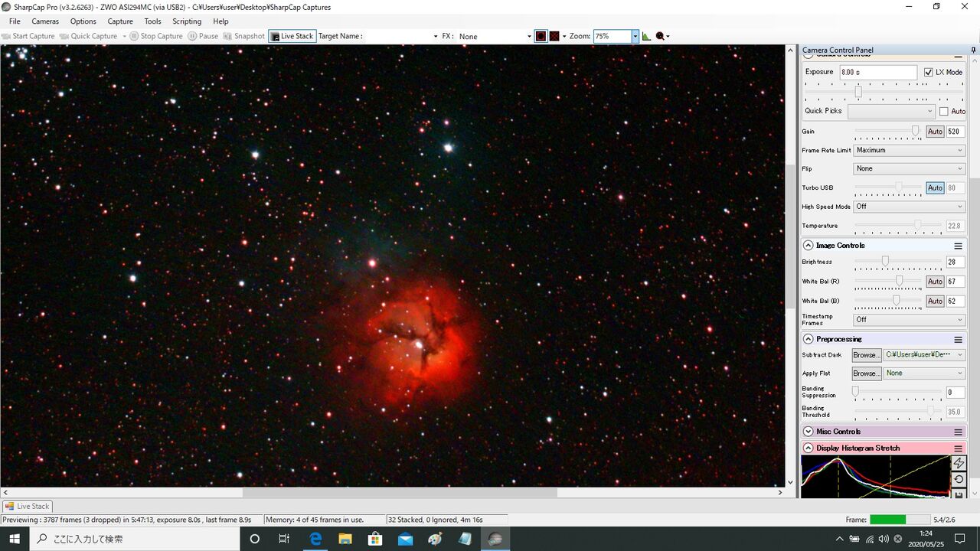Image resolution: width=980 pixels, height=551 pixels.
Task: Click the Quick Capture toolbar button
Action: [89, 36]
